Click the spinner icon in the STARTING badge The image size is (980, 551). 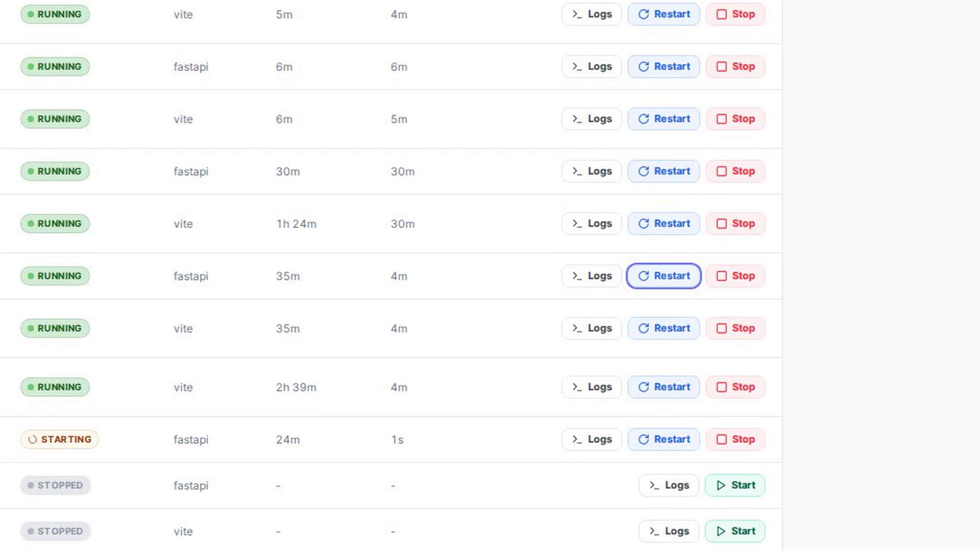pos(33,439)
